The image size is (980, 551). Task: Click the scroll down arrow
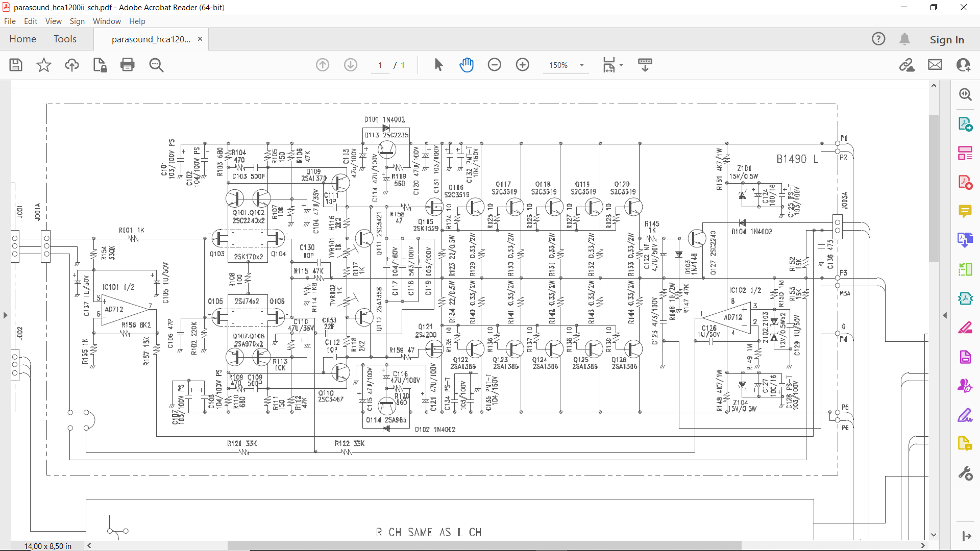pos(934,535)
